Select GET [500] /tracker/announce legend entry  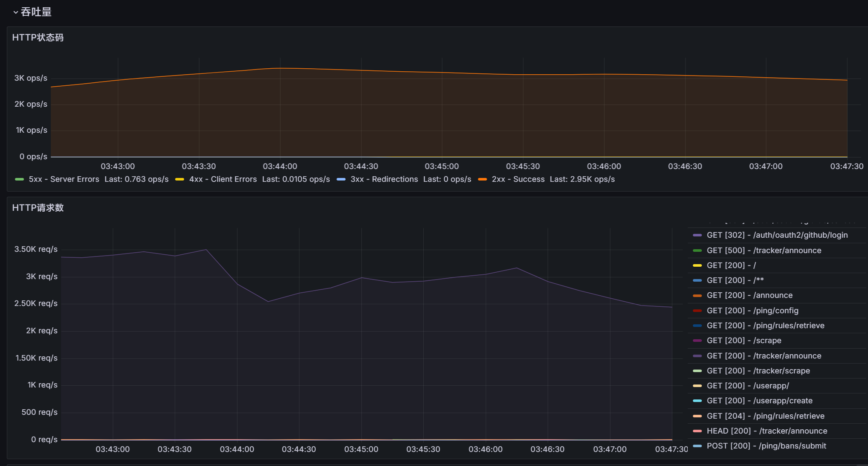click(x=764, y=250)
